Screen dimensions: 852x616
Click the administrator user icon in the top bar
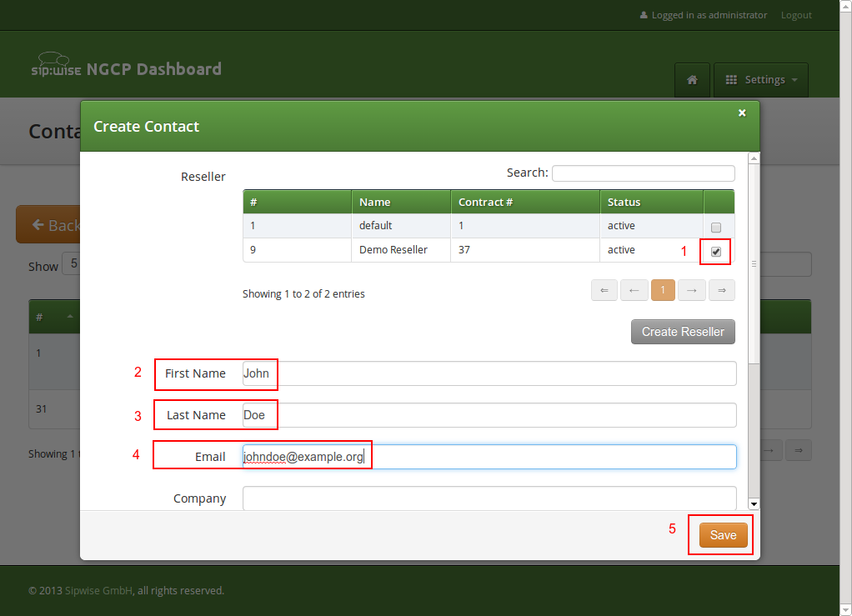point(643,14)
